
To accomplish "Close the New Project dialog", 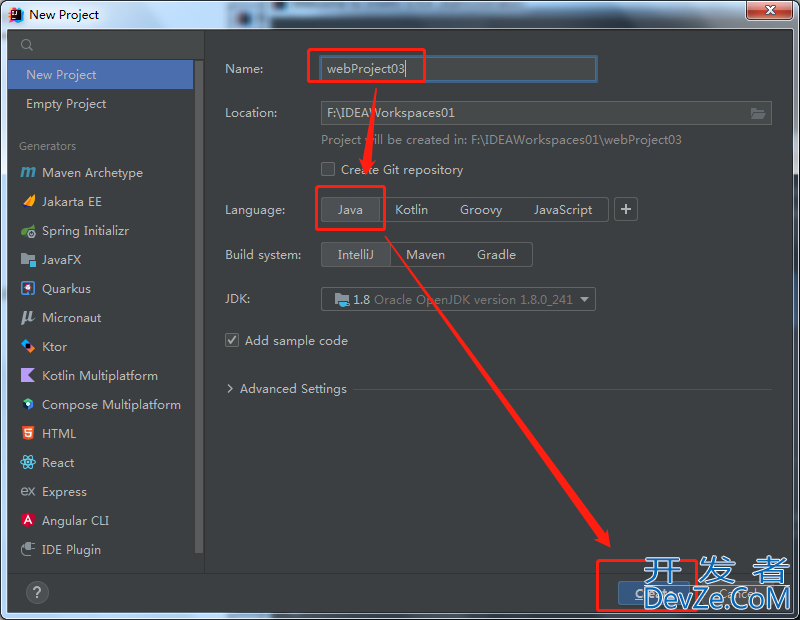I will [x=770, y=10].
